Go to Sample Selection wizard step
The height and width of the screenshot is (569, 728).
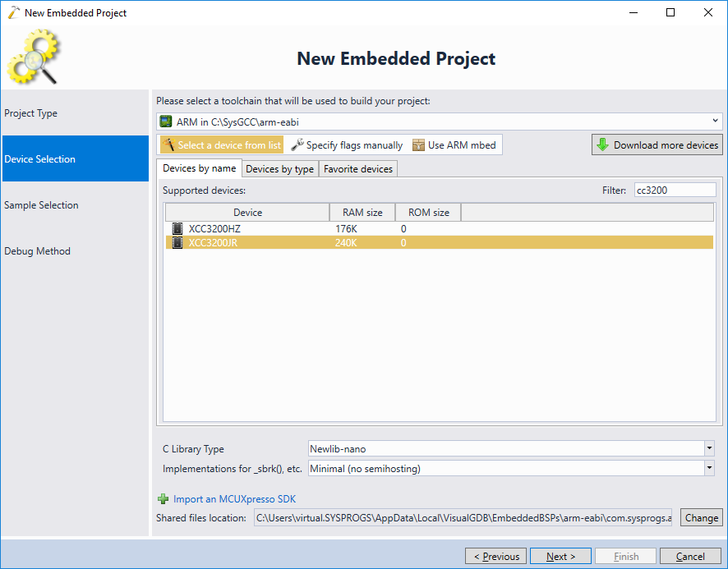41,204
